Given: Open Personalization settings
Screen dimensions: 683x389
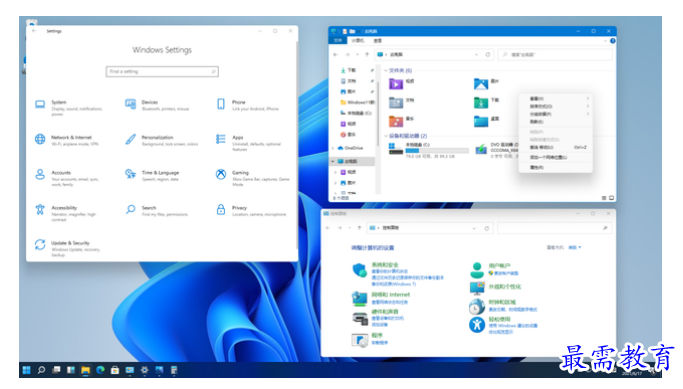Looking at the screenshot, I should click(161, 140).
